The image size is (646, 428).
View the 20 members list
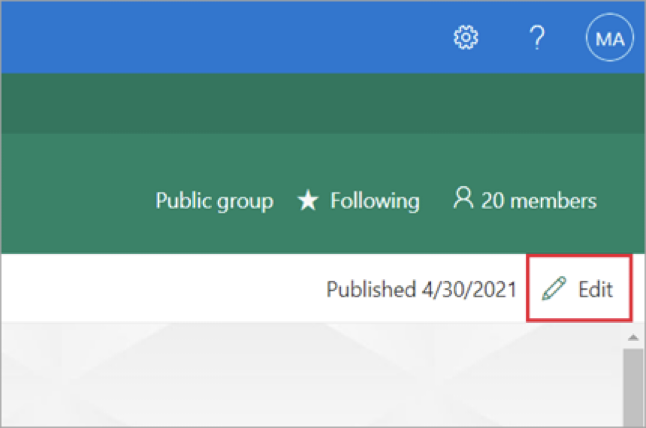[x=538, y=201]
